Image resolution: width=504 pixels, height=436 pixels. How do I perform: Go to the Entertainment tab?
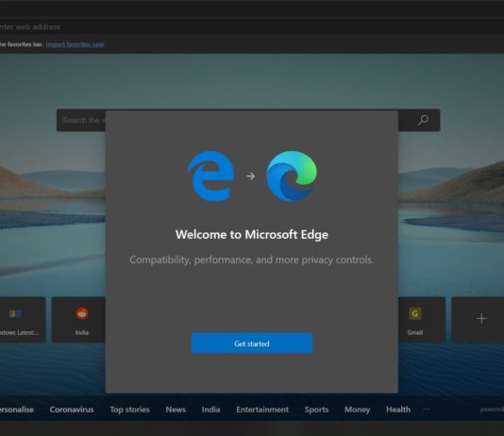(x=262, y=410)
